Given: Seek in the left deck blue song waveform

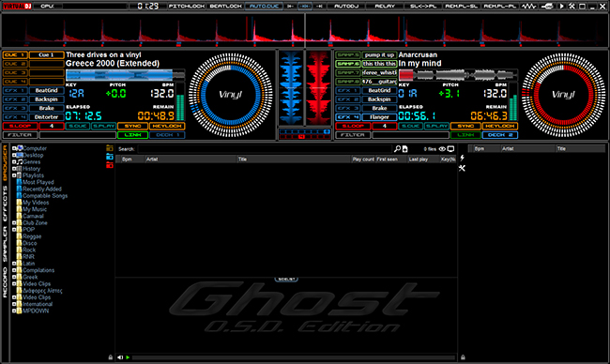Looking at the screenshot, I should (x=125, y=75).
